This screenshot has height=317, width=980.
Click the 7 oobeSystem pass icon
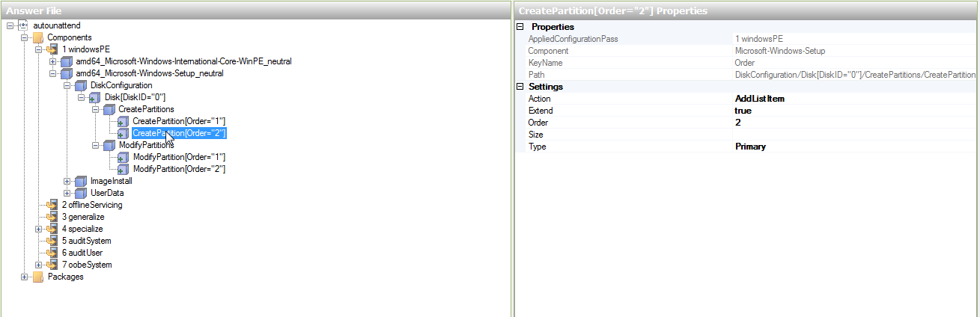tap(52, 265)
